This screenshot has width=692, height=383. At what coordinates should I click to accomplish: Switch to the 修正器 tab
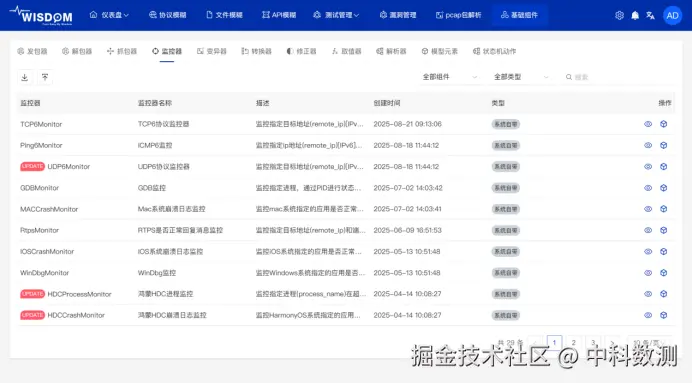click(301, 51)
